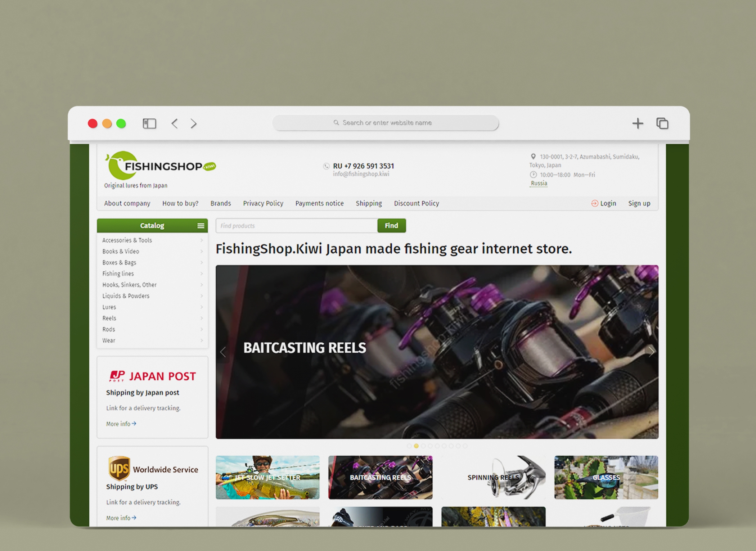Viewport: 756px width, 551px height.
Task: Open the Shipping menu item
Action: (x=369, y=203)
